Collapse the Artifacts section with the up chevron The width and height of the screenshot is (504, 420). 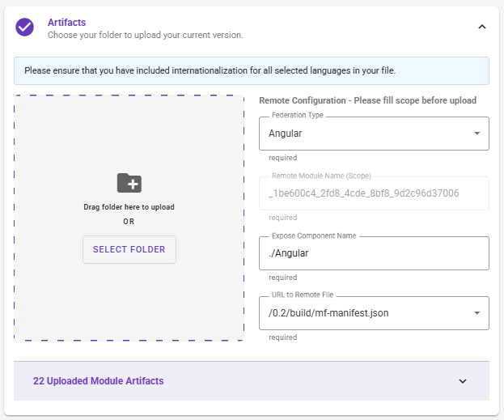(482, 27)
